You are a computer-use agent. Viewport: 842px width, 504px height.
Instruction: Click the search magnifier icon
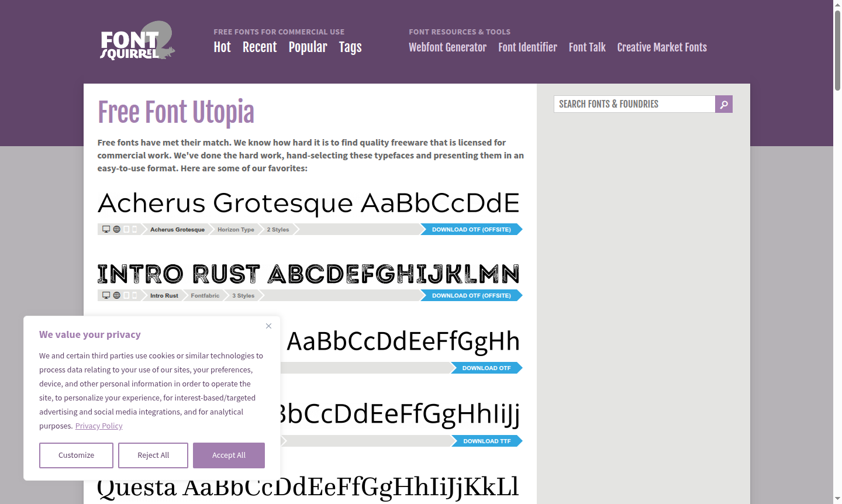pyautogui.click(x=724, y=104)
